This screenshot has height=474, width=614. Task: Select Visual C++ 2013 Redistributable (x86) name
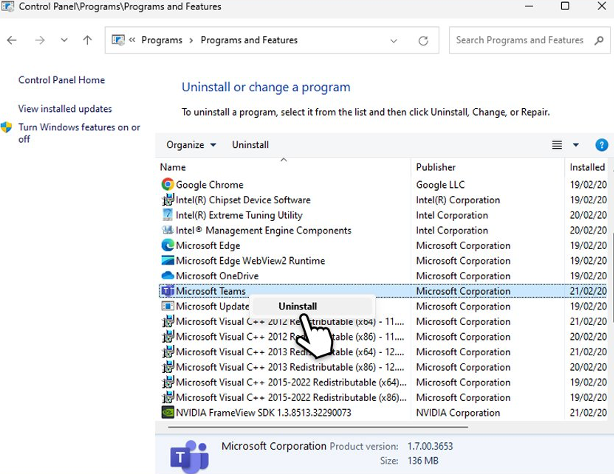(x=290, y=367)
